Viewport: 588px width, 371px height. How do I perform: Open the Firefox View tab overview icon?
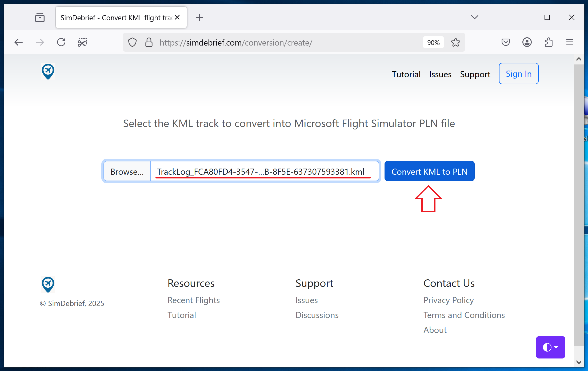tap(40, 18)
